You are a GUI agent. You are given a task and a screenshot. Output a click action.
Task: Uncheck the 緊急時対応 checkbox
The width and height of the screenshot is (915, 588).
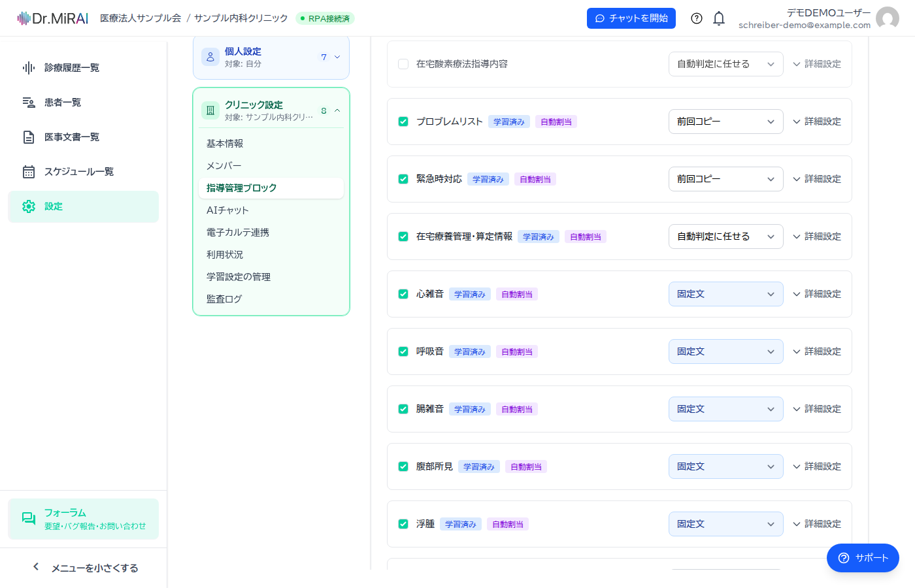click(x=403, y=179)
